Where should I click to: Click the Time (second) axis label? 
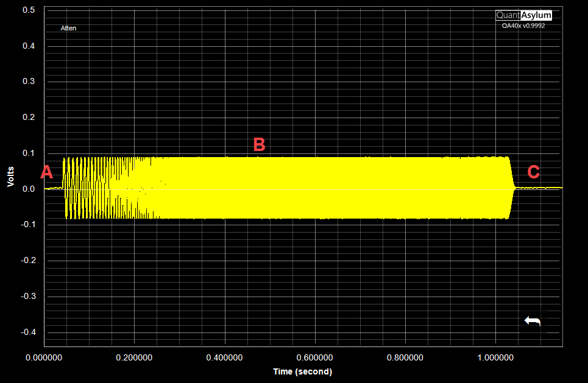[x=303, y=372]
